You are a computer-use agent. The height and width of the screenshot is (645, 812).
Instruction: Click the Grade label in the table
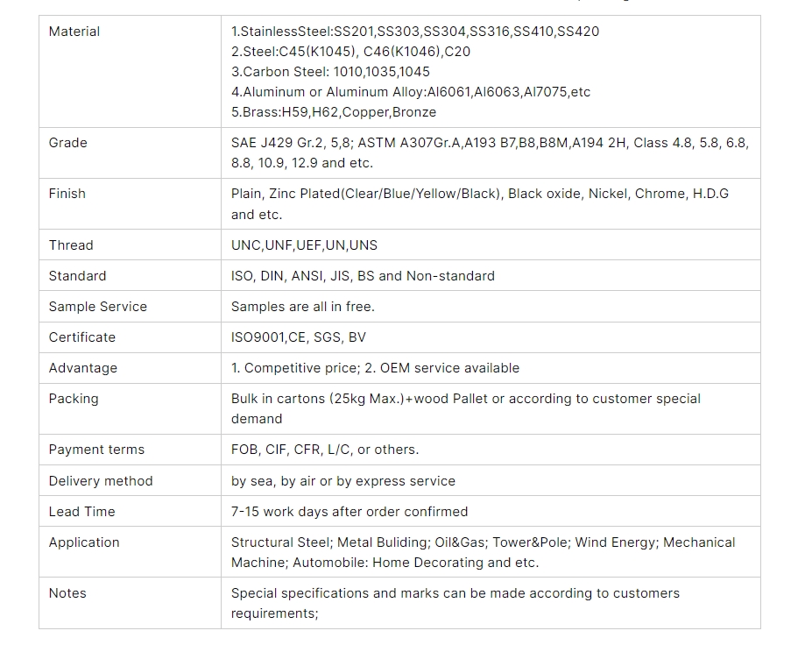tap(68, 143)
